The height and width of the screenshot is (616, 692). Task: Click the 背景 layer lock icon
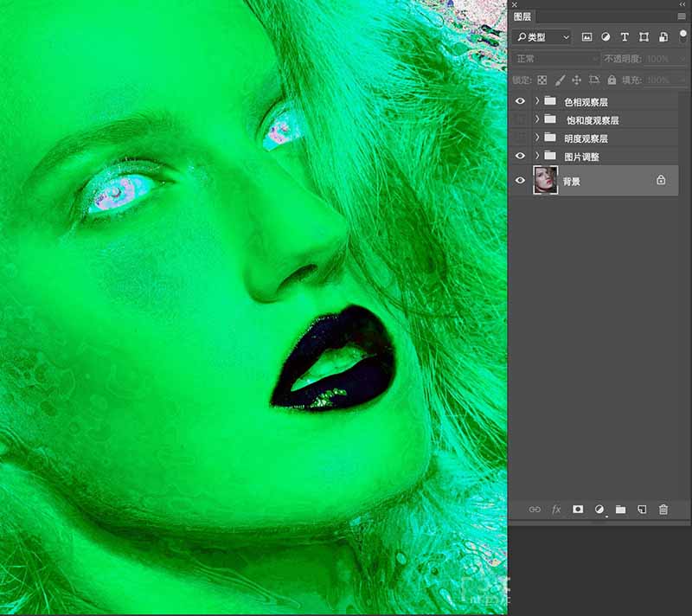point(661,180)
